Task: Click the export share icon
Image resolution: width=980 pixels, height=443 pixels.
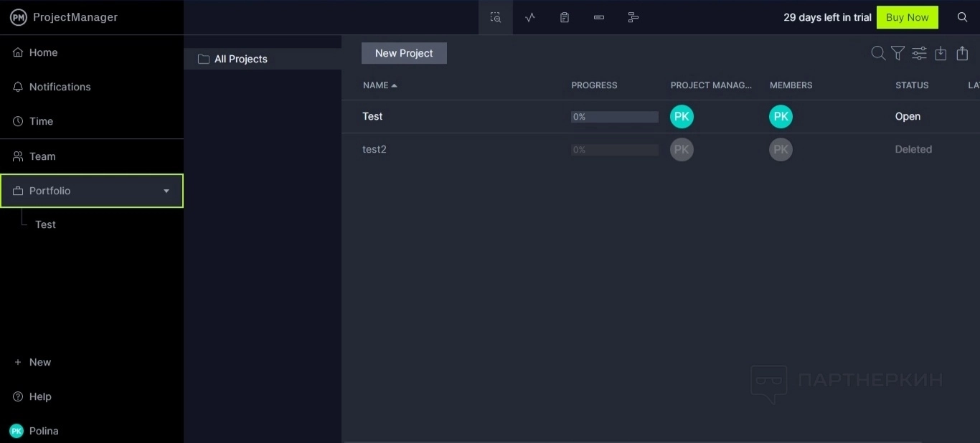Action: coord(962,53)
